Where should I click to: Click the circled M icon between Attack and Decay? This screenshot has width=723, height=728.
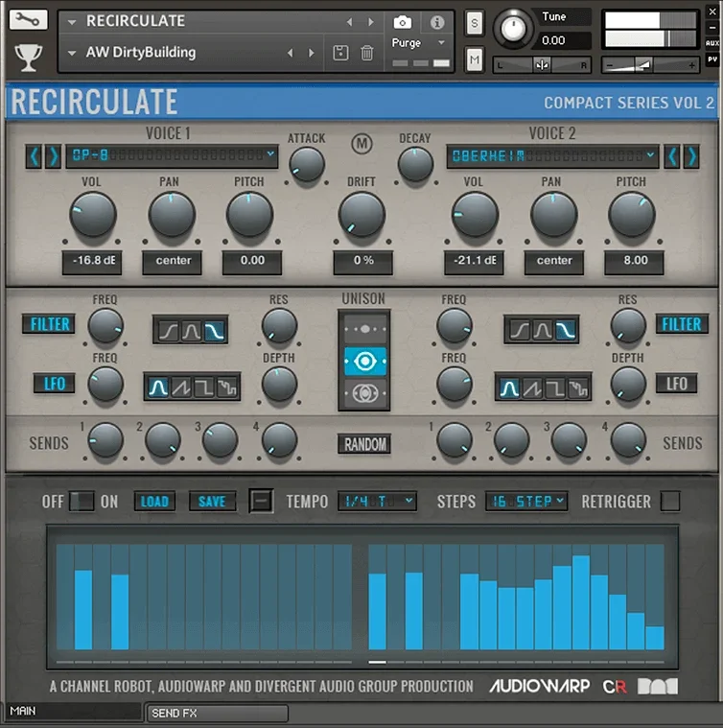point(361,144)
